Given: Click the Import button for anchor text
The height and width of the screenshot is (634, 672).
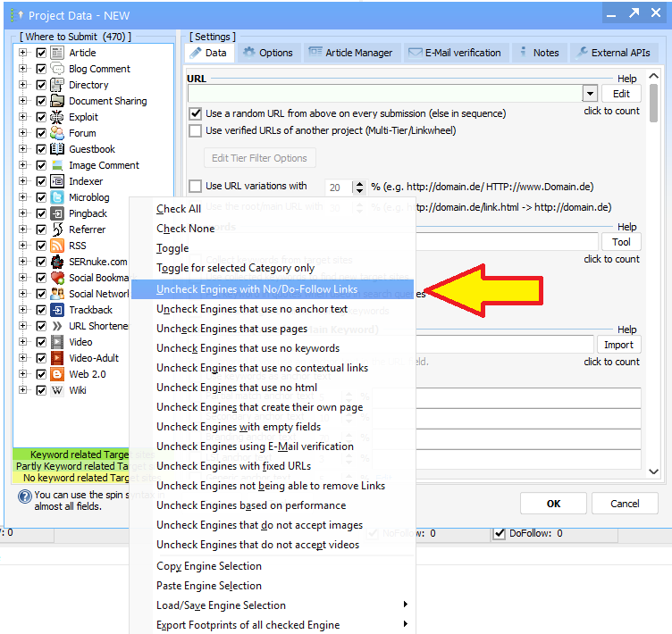Looking at the screenshot, I should 618,345.
